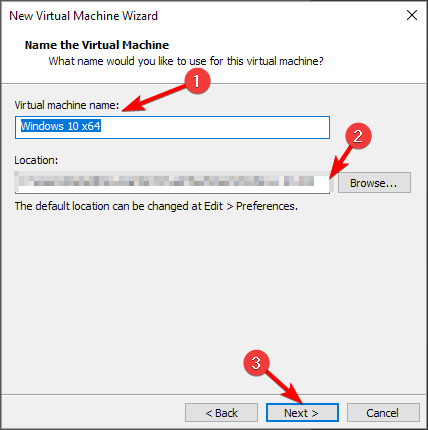The height and width of the screenshot is (430, 428).
Task: Click the highlighted Windows 10 x64 text
Action: tap(61, 126)
